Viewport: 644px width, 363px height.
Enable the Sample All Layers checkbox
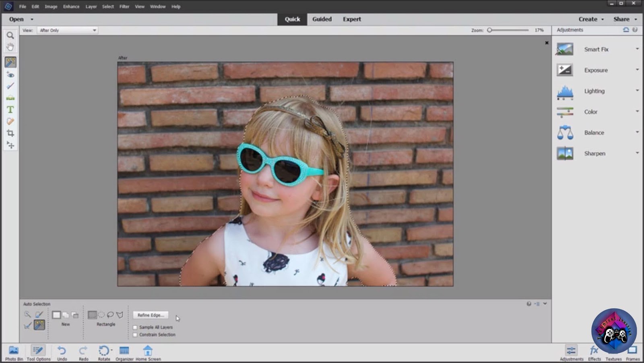click(x=135, y=328)
